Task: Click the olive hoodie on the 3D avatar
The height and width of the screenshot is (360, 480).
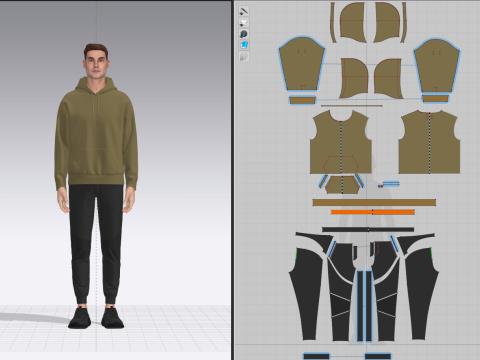Action: click(x=96, y=133)
